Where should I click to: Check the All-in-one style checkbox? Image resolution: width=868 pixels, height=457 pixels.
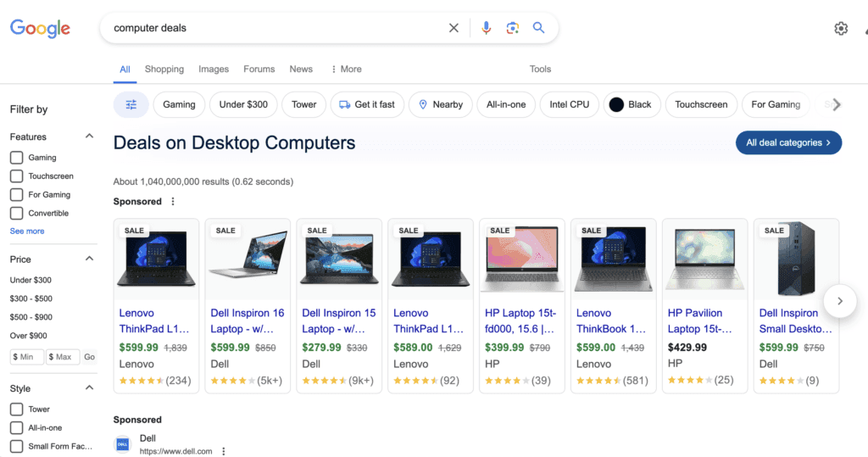[17, 428]
